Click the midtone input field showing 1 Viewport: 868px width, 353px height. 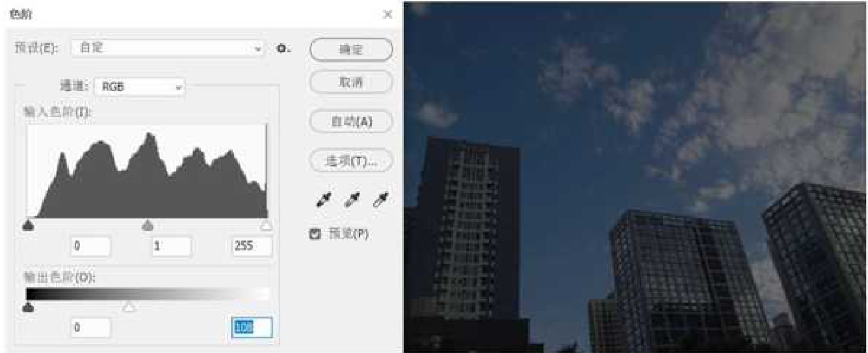[172, 246]
